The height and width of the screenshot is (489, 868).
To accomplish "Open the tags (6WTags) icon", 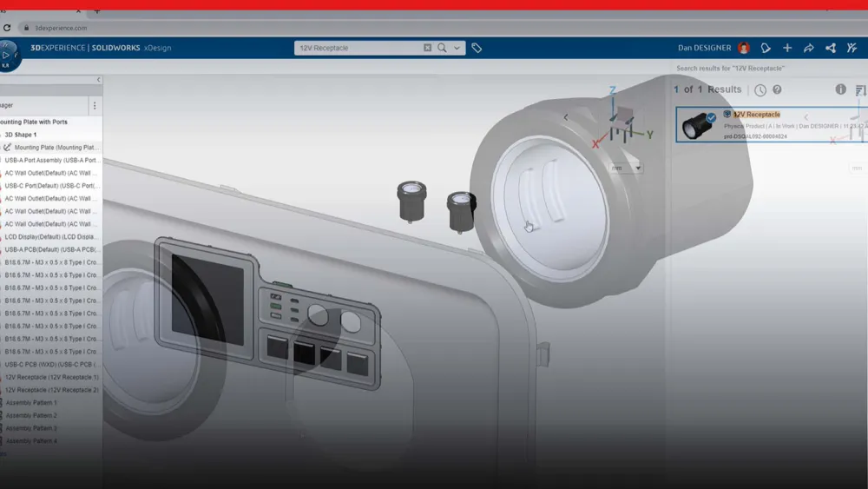I will [x=477, y=48].
